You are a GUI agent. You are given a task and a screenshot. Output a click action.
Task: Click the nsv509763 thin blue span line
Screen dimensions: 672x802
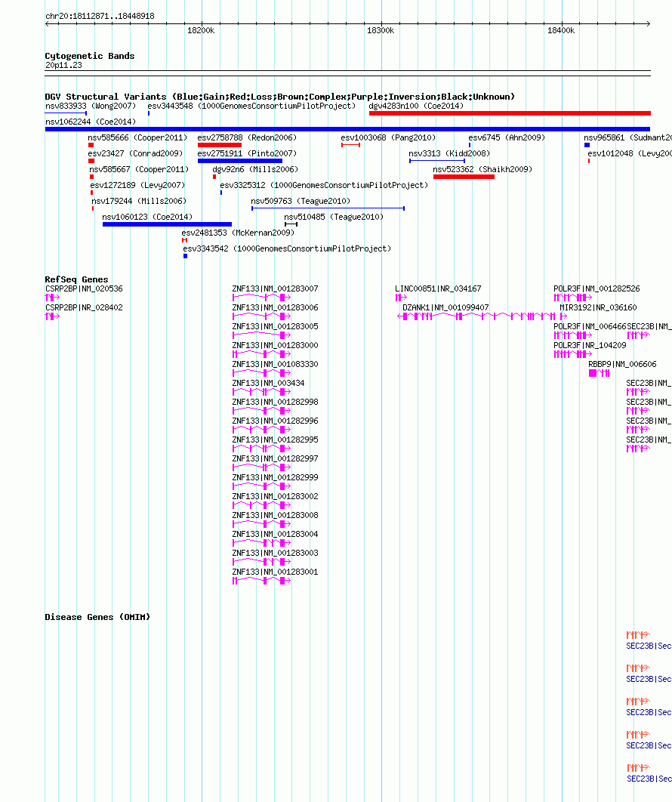[x=328, y=208]
